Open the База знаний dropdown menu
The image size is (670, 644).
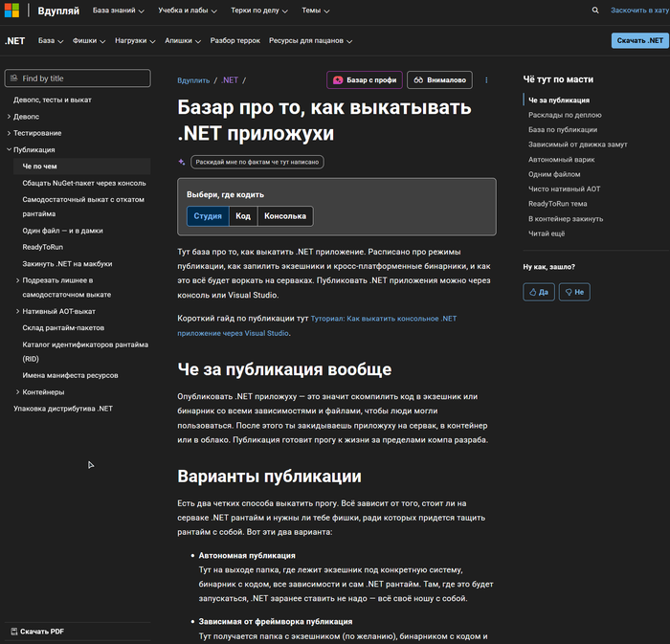pyautogui.click(x=119, y=11)
